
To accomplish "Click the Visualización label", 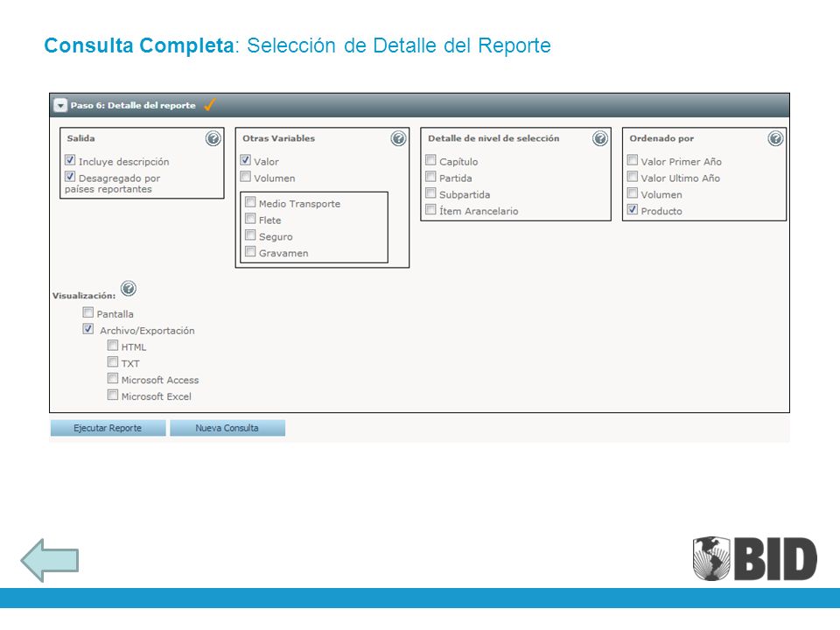I will click(x=84, y=296).
